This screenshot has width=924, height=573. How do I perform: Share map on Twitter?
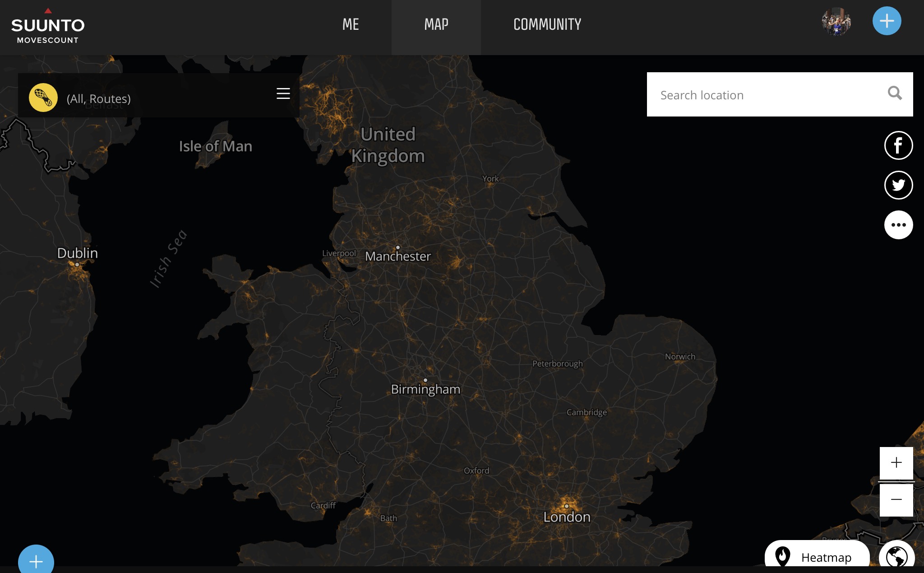898,185
